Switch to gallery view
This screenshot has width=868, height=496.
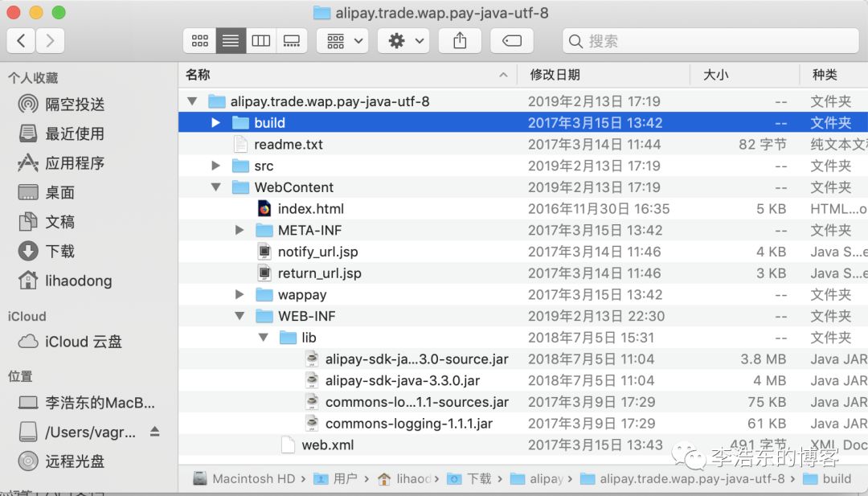[x=291, y=40]
